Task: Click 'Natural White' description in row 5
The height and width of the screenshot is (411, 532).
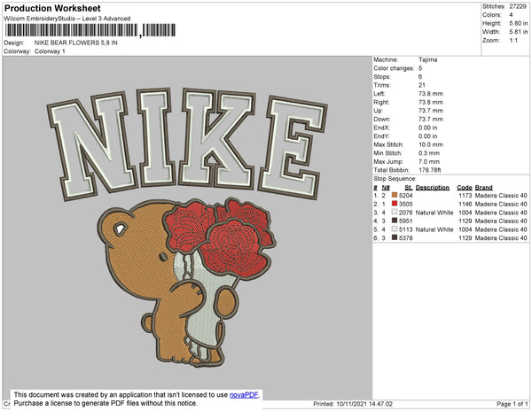Action: 434,229
